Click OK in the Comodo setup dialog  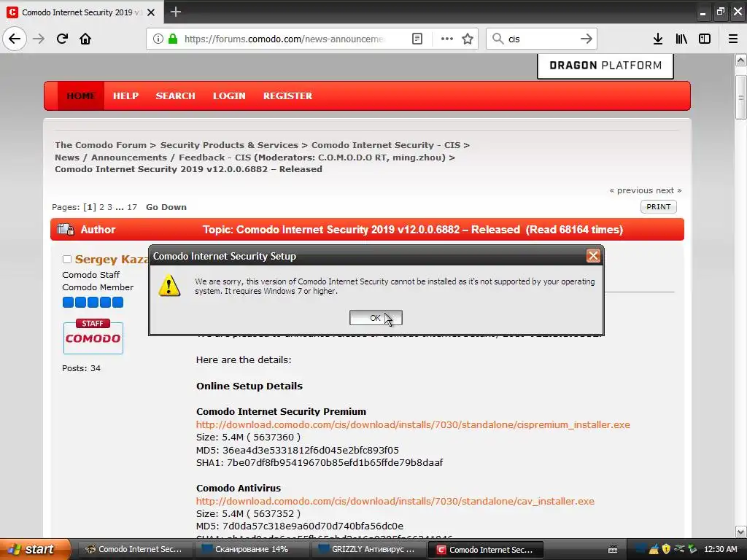[x=376, y=318]
